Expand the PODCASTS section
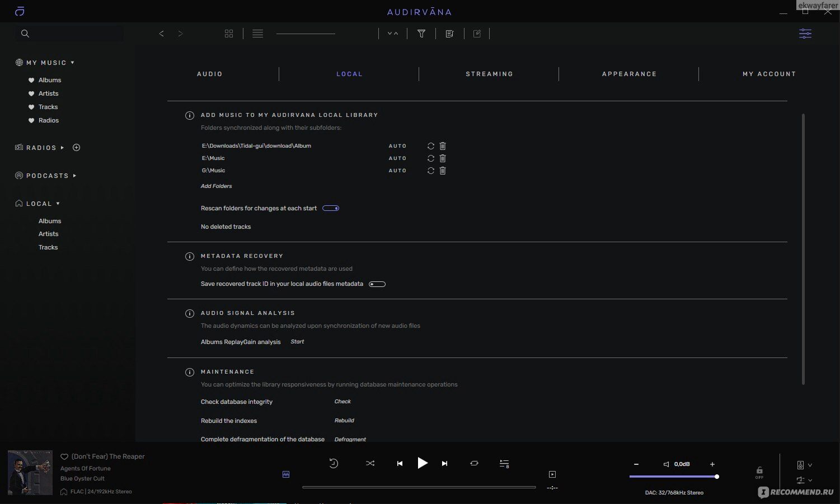840x504 pixels. point(74,176)
